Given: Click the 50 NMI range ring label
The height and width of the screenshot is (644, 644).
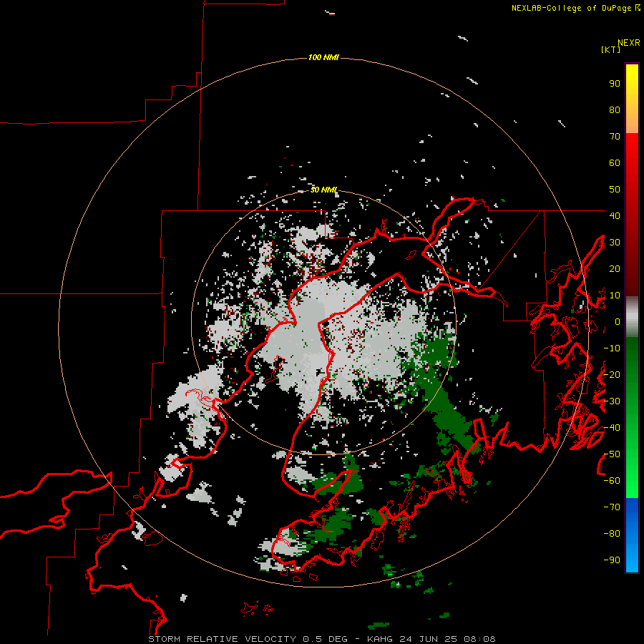Looking at the screenshot, I should click(323, 190).
